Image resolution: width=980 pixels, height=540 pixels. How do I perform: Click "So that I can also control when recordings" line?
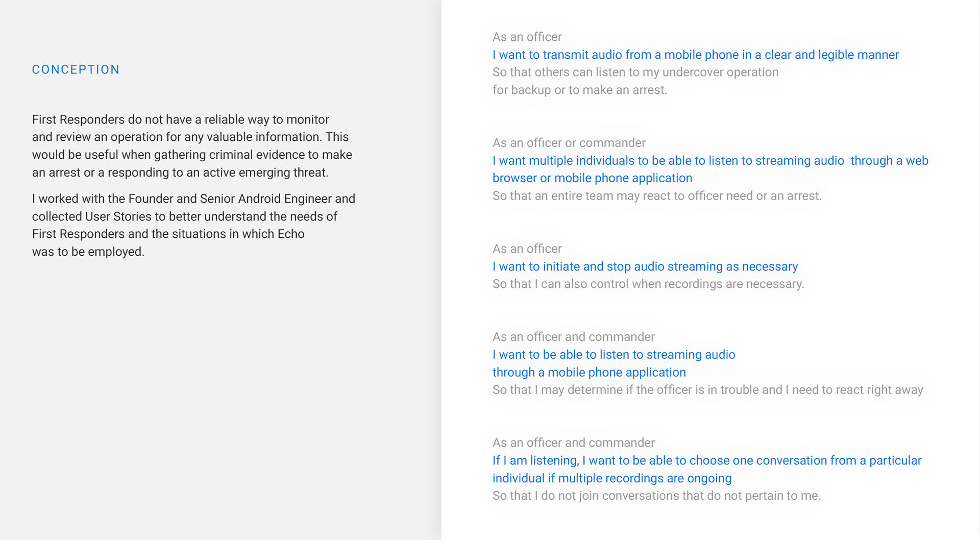point(648,284)
